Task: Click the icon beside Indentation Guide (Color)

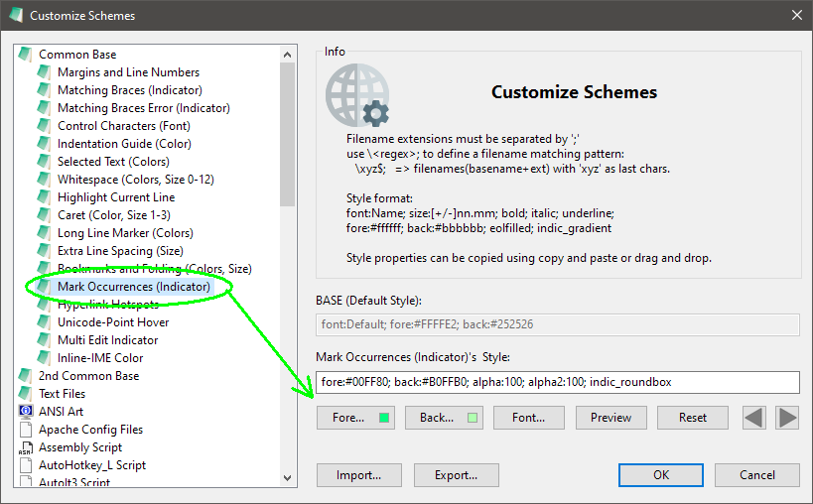Action: (x=44, y=144)
